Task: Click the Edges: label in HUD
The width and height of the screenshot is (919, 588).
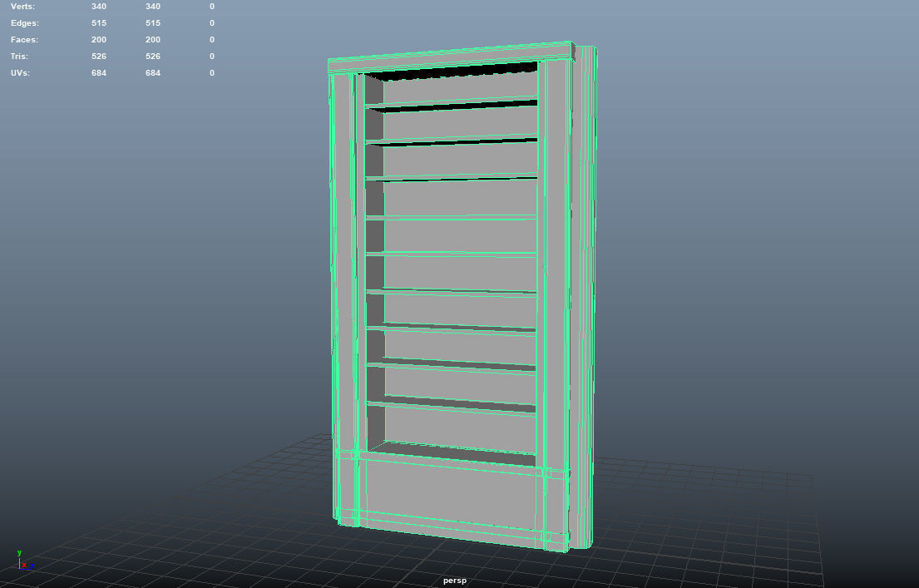Action: [25, 22]
